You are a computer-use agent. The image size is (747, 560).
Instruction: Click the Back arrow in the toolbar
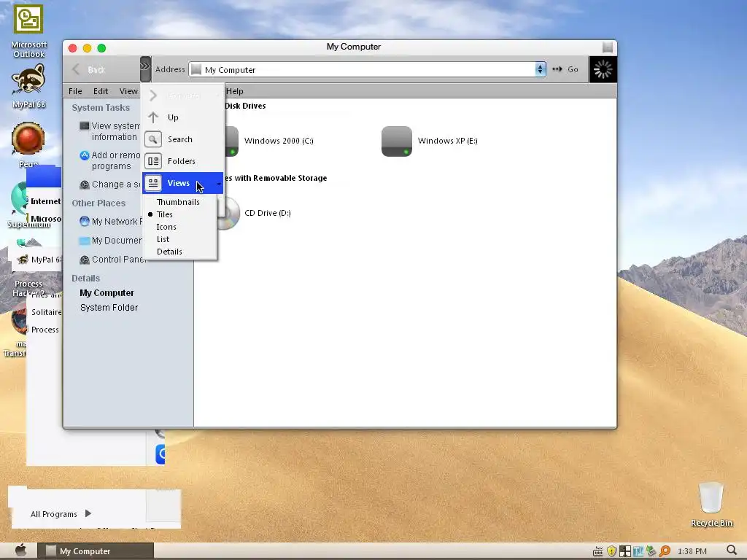(x=76, y=69)
